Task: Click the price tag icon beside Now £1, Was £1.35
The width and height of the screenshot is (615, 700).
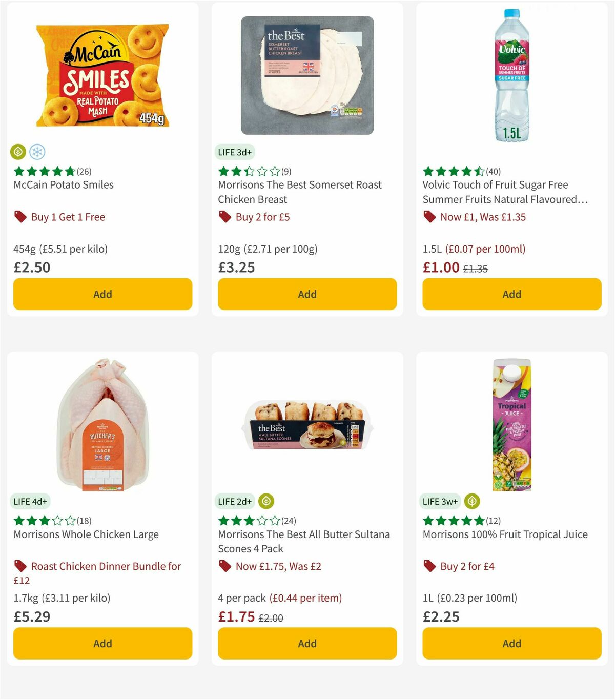Action: tap(429, 217)
